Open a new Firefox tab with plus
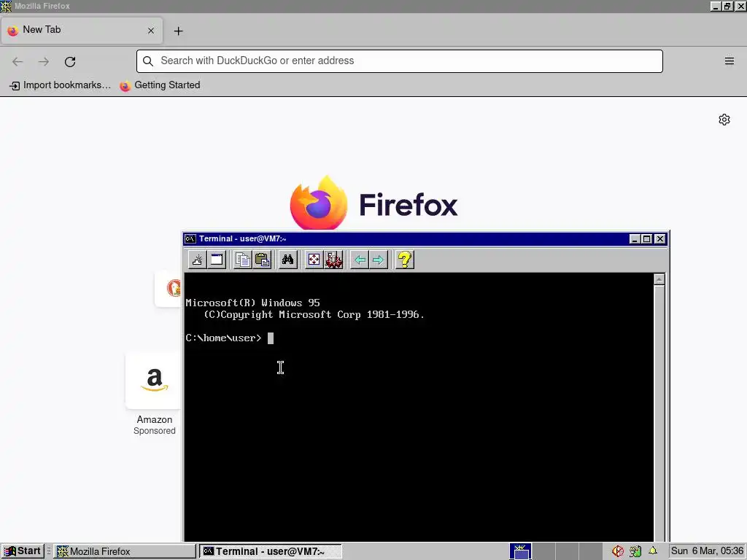747x560 pixels. coord(178,31)
